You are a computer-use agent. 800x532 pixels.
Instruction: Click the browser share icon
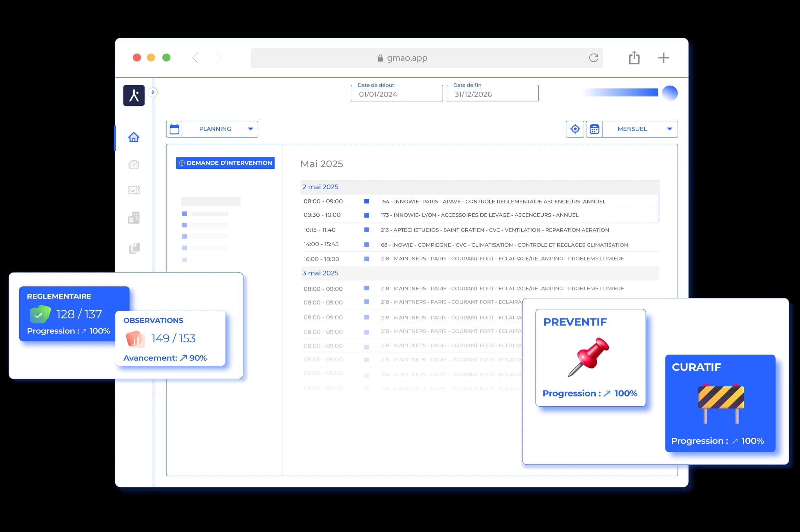point(634,58)
